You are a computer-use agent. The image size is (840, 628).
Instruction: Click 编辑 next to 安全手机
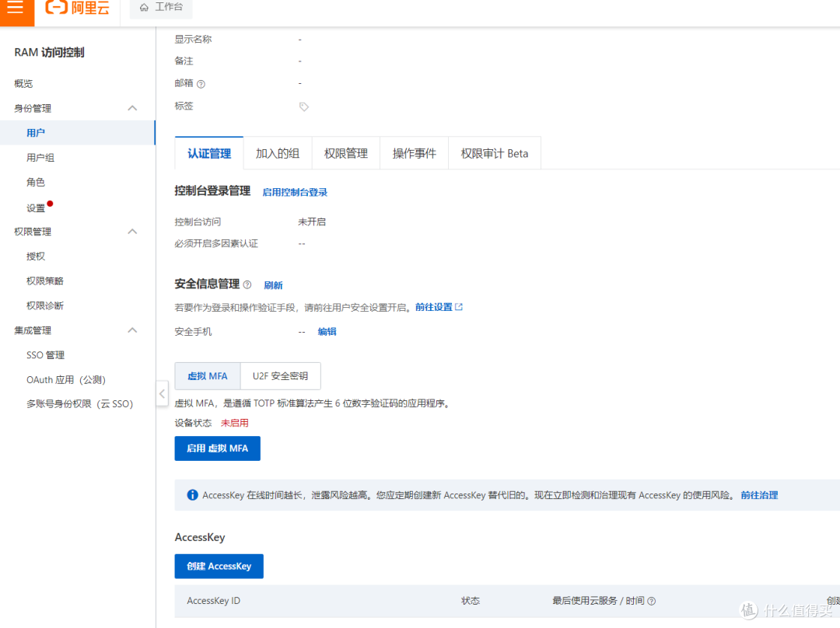pyautogui.click(x=327, y=331)
